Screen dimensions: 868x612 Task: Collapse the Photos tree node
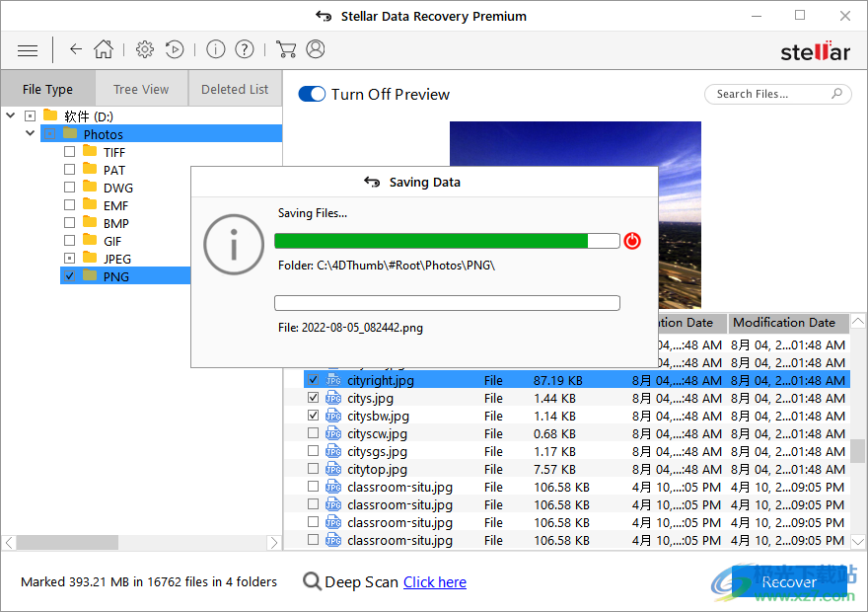point(30,133)
